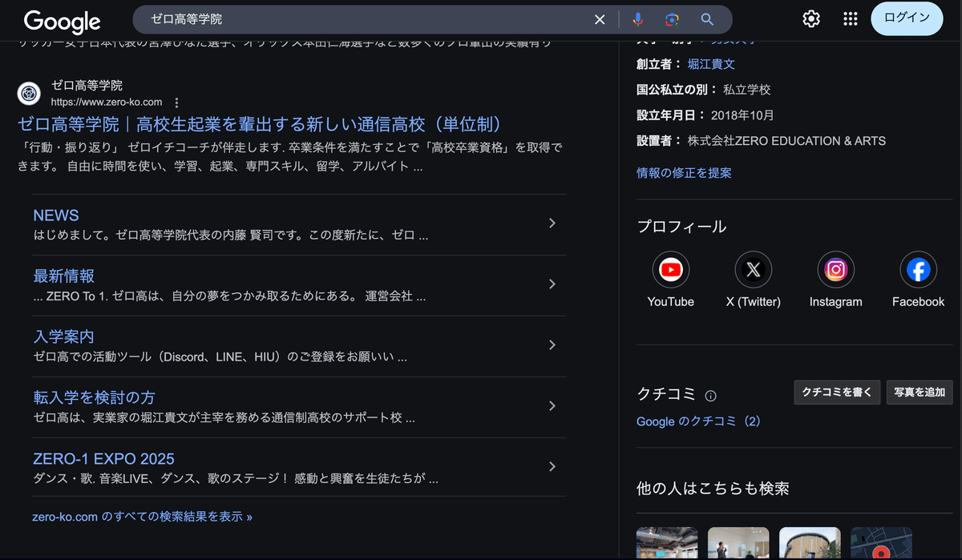This screenshot has width=962, height=560.
Task: Open the Google logo homepage
Action: (x=62, y=21)
